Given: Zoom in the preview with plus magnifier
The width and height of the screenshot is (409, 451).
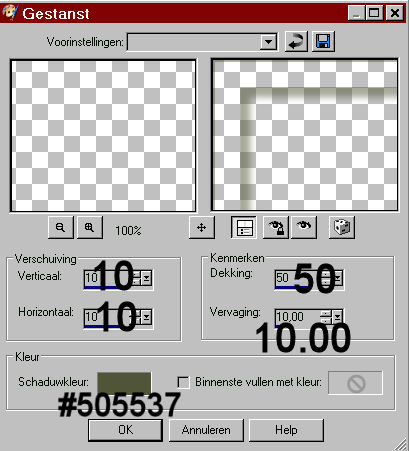Looking at the screenshot, I should 90,227.
